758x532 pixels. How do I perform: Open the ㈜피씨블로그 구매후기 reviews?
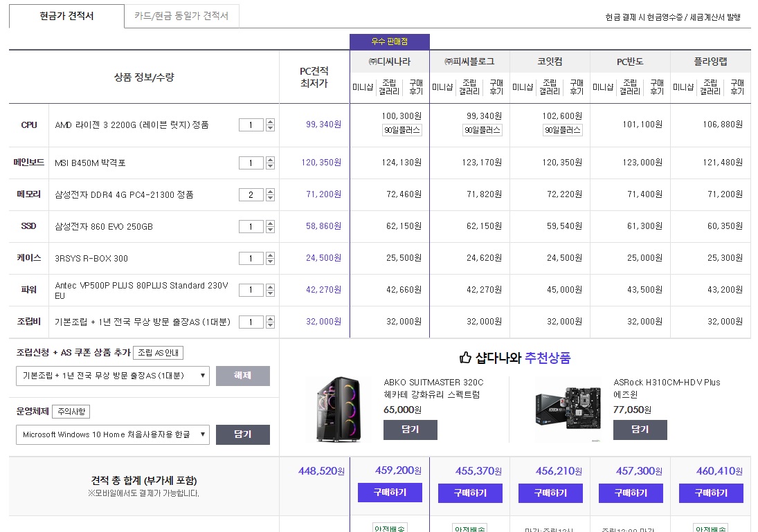click(x=496, y=87)
